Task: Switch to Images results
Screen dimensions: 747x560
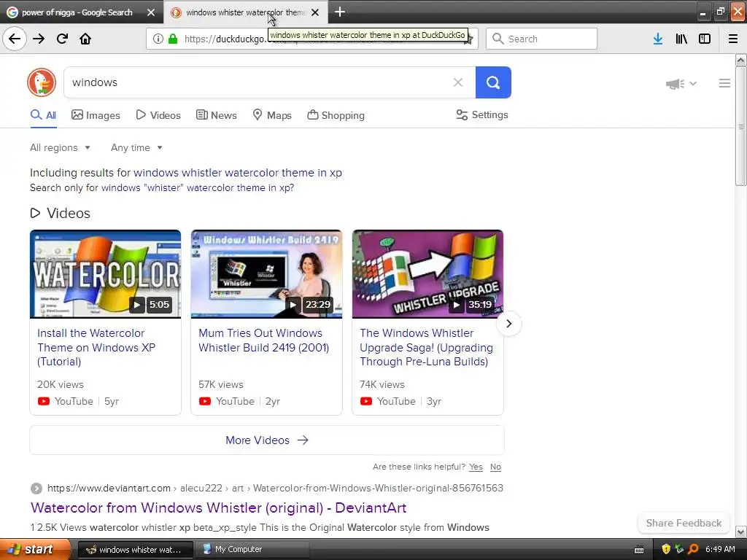Action: point(96,115)
